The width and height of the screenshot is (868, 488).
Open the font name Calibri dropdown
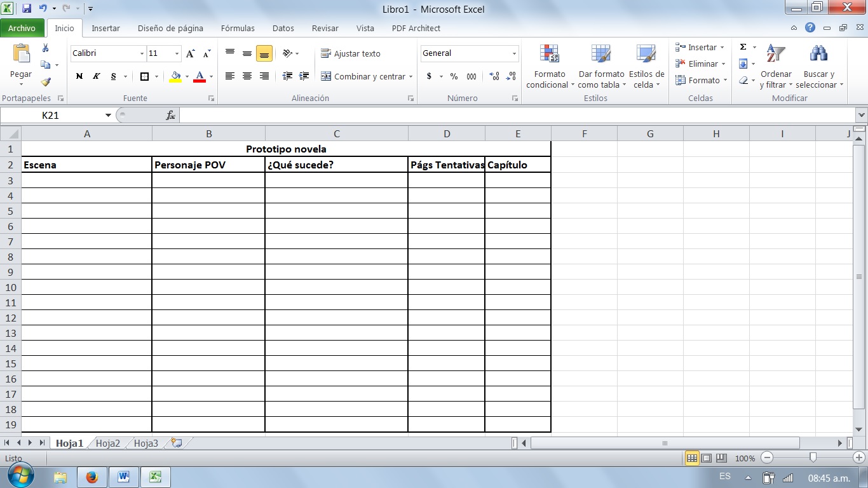pos(142,54)
